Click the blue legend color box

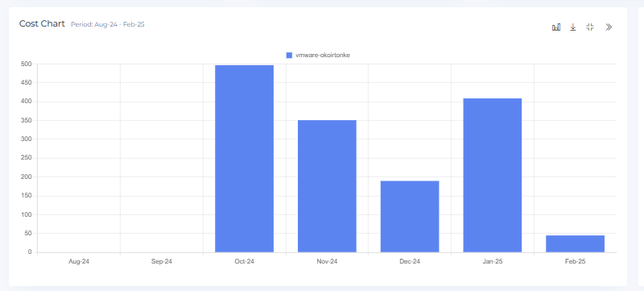coord(289,55)
